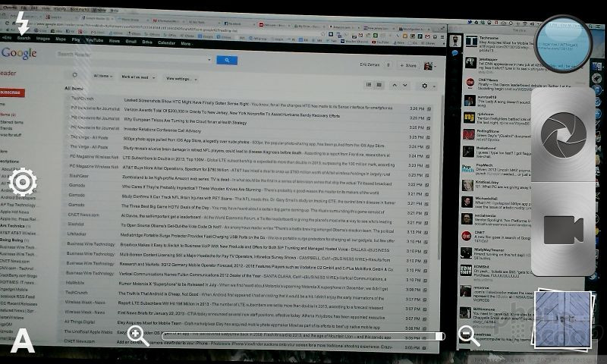Image resolution: width=607 pixels, height=364 pixels.
Task: Open 'Why European Telcos Are Turning' row
Action: [x=249, y=121]
